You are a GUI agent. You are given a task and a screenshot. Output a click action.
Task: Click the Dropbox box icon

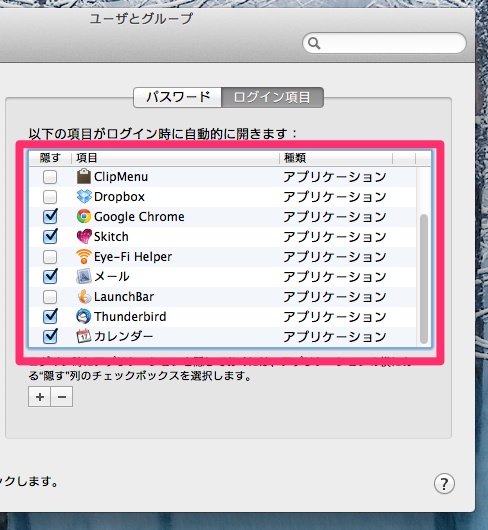(84, 196)
